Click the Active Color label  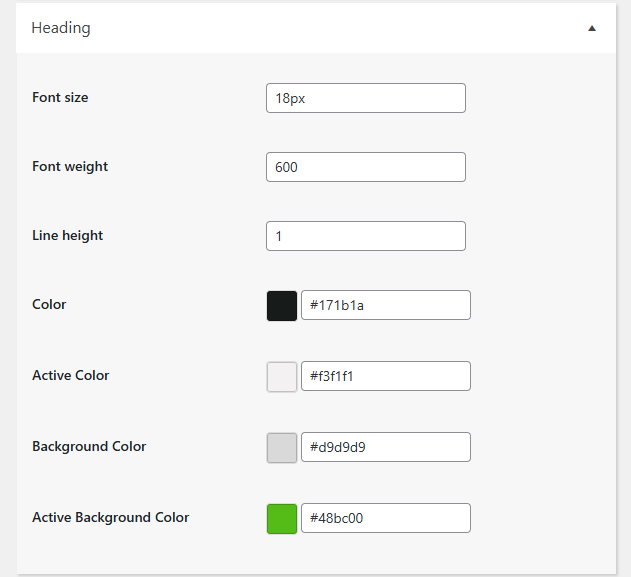point(71,375)
